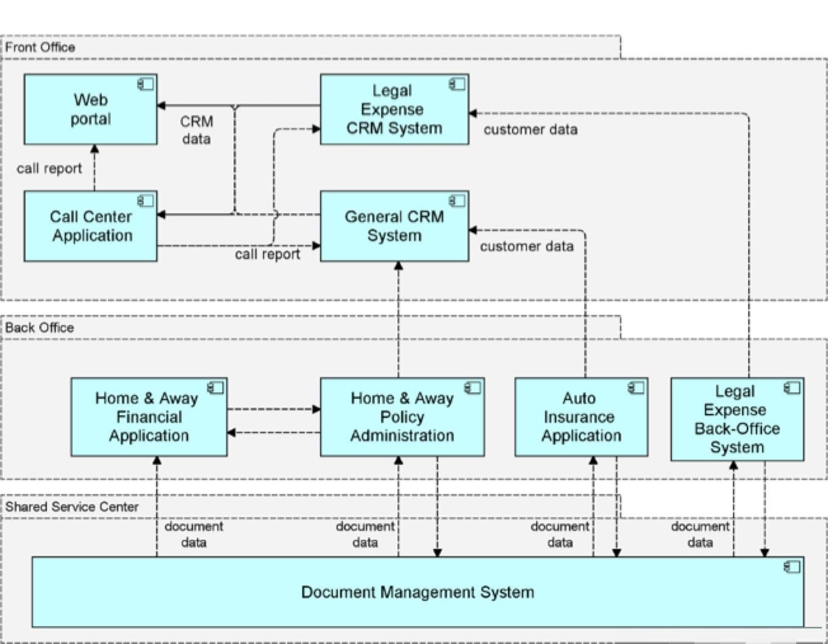Click component icon on General CRM System
The image size is (828, 644).
(x=457, y=201)
